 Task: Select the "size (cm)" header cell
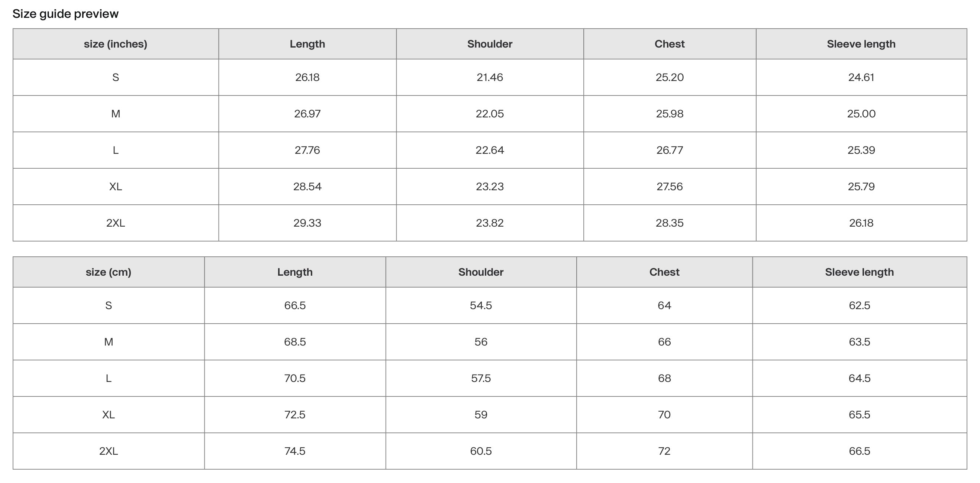(x=109, y=272)
